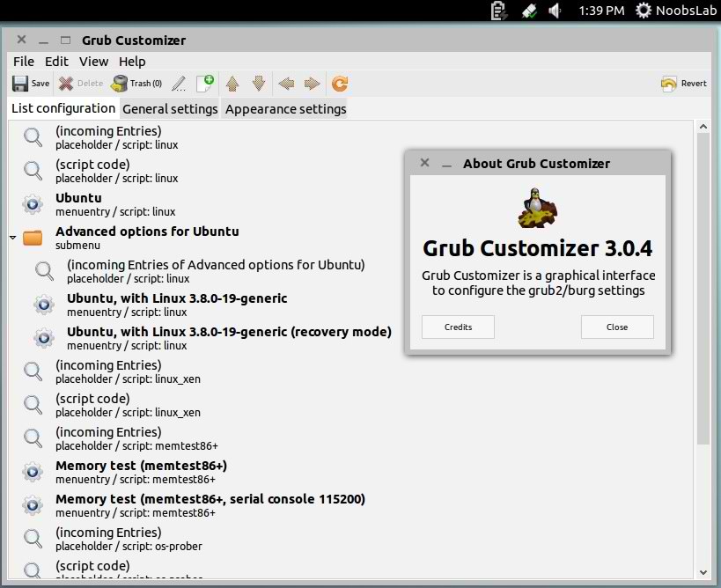Click the right arrow toolbar icon
Screen dimensions: 721x588
click(313, 84)
